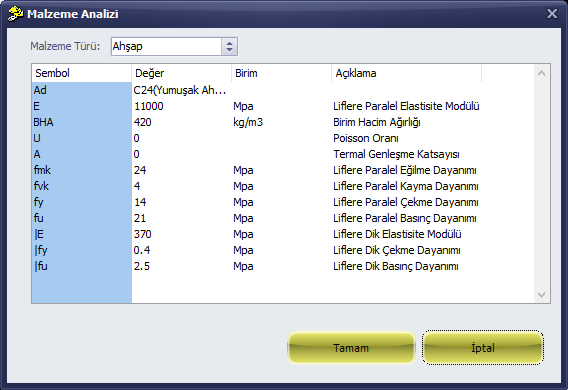Image resolution: width=568 pixels, height=390 pixels.
Task: Click the Malzeme Analizi title bar icon
Action: click(15, 14)
